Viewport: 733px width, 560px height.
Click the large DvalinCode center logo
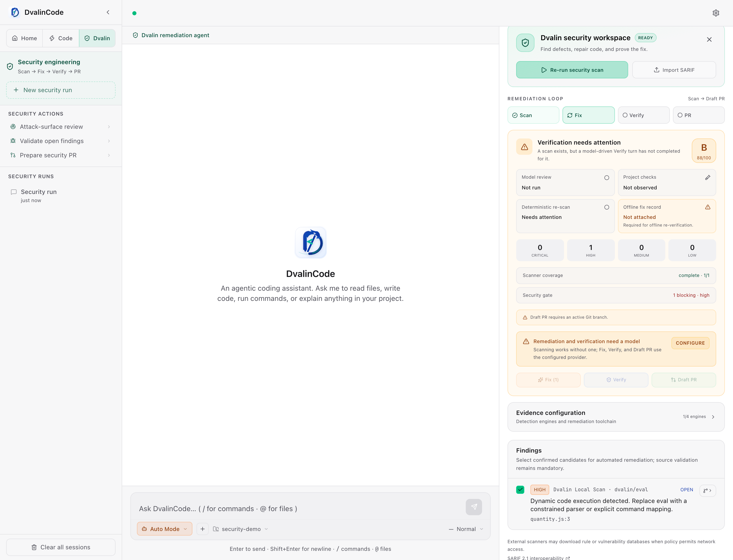coord(311,243)
